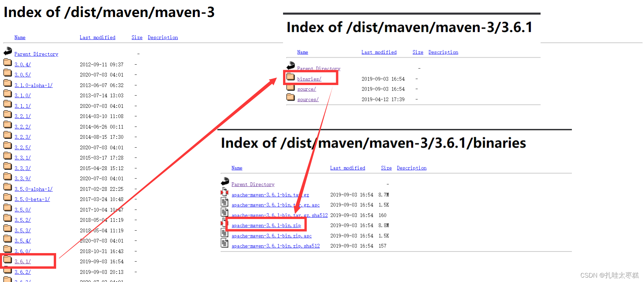Image resolution: width=644 pixels, height=282 pixels.
Task: Download apache-maven-3.6.1-bin.tar.gz
Action: coord(270,195)
